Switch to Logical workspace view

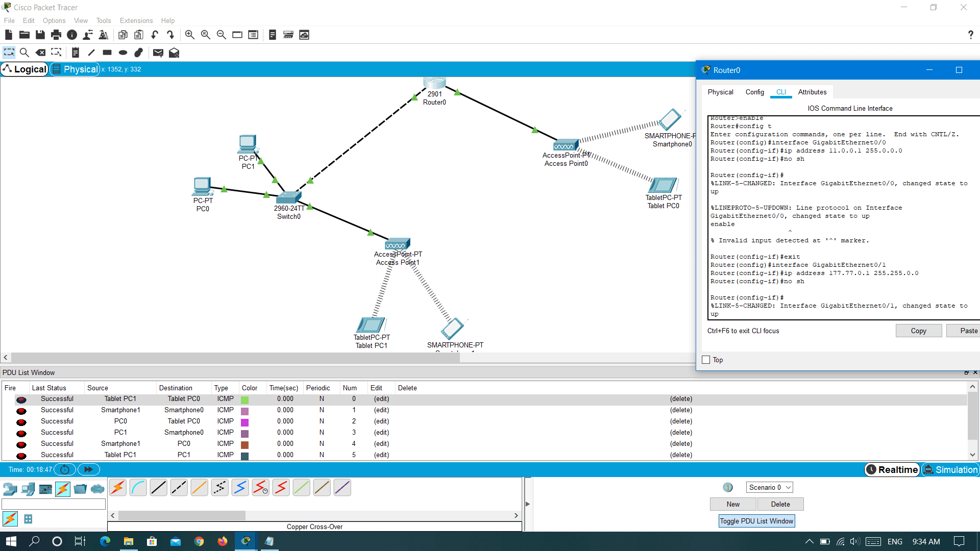[24, 69]
